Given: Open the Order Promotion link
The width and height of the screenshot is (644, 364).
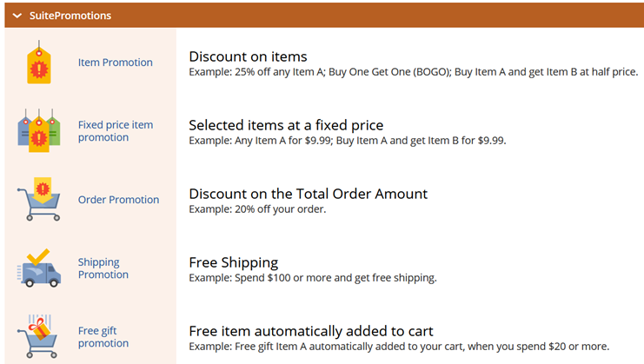Looking at the screenshot, I should (x=118, y=200).
